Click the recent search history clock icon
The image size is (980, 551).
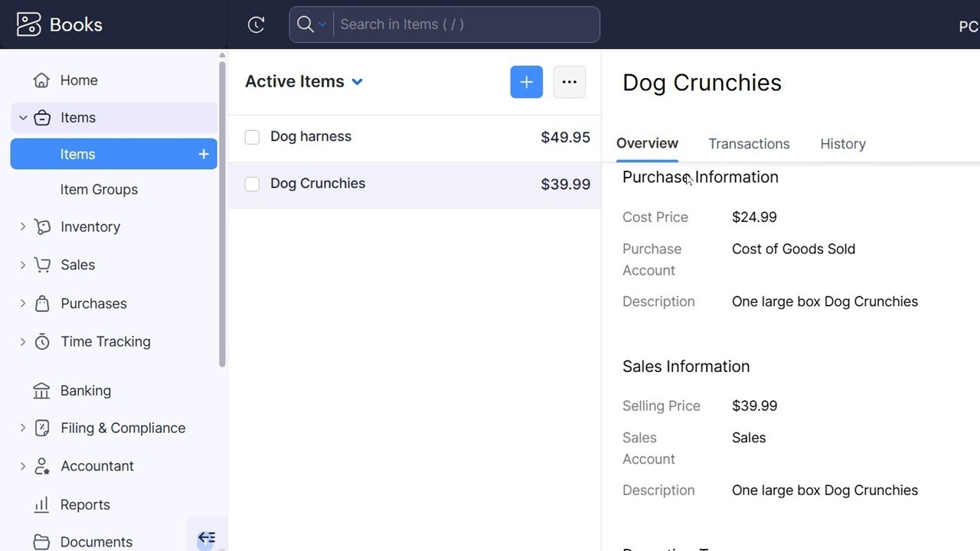[256, 24]
